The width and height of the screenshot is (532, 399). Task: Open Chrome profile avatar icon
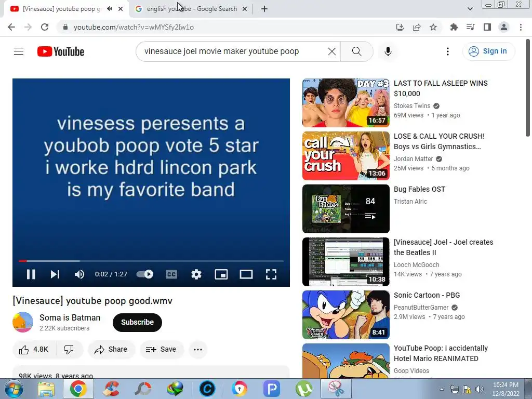[x=504, y=27]
